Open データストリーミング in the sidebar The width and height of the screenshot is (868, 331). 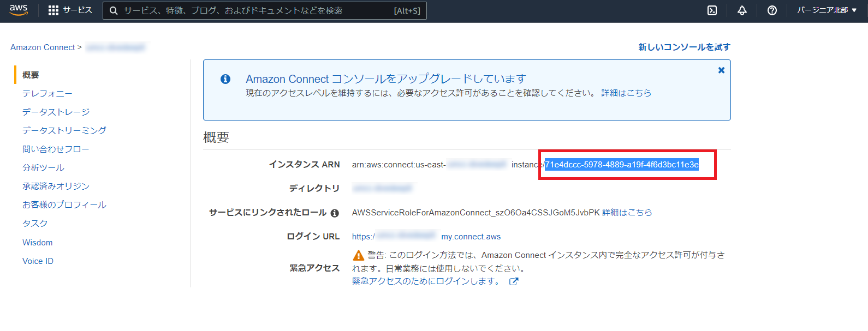(x=64, y=130)
